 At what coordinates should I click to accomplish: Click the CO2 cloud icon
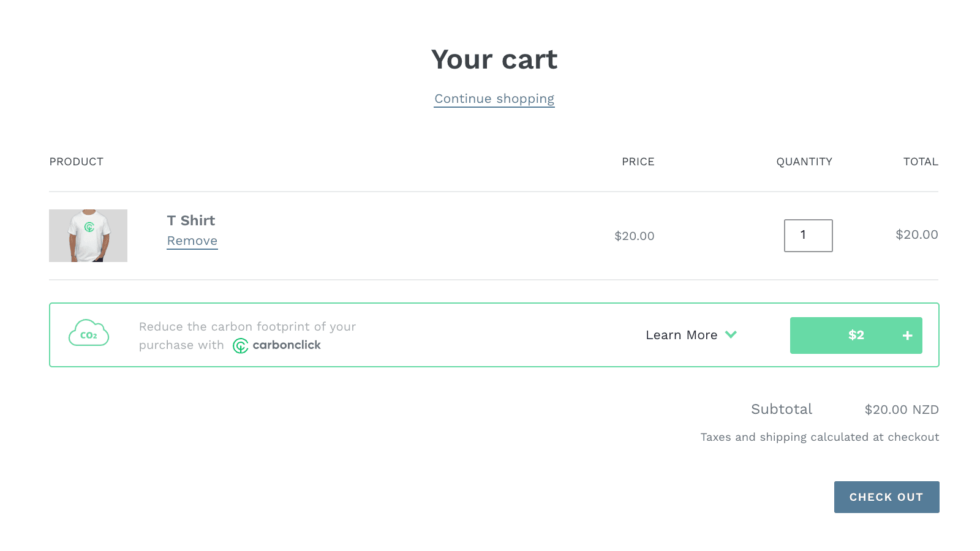[88, 334]
